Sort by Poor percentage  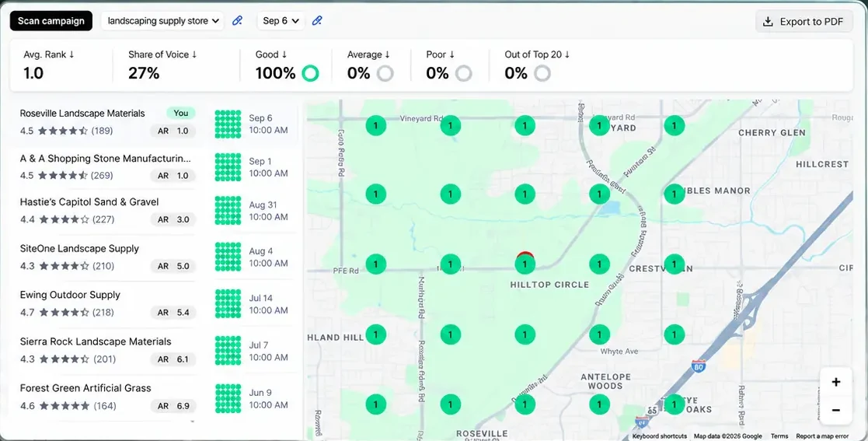click(441, 54)
